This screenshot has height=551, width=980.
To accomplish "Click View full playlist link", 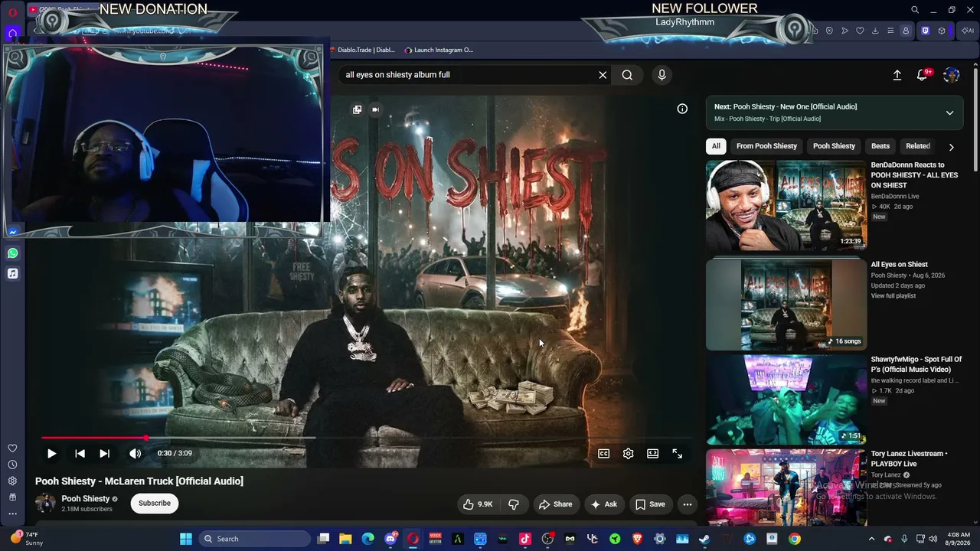I will (x=893, y=295).
